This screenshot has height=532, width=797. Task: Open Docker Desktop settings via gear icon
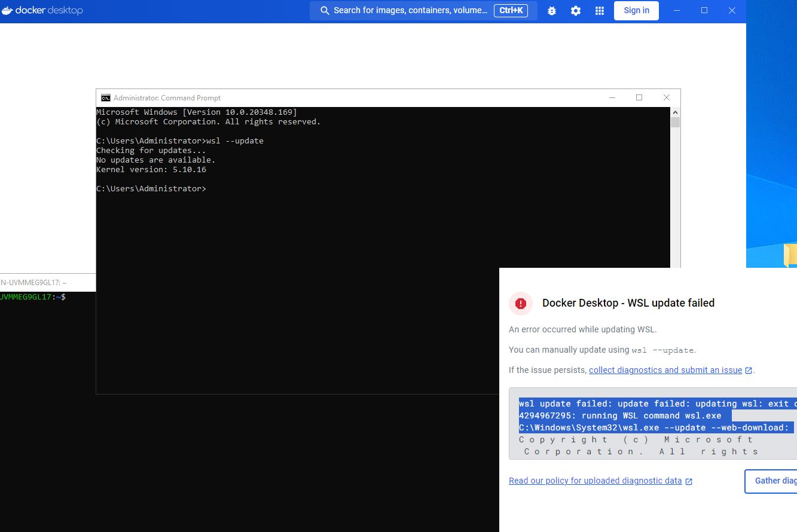click(x=575, y=10)
